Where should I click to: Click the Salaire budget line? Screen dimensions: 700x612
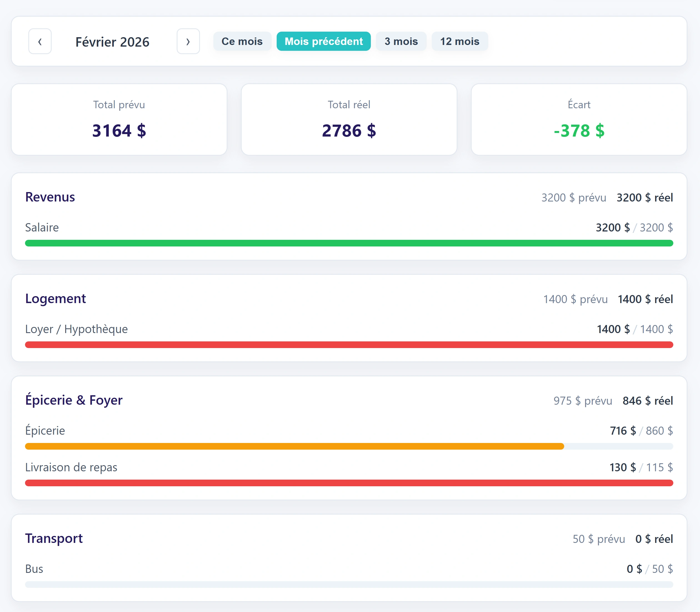pyautogui.click(x=42, y=227)
